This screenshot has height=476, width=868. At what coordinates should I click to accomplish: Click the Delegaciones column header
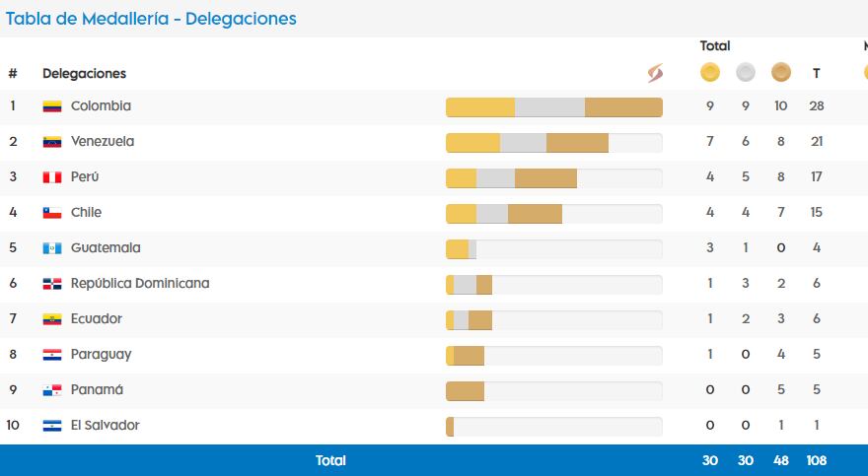coord(84,74)
